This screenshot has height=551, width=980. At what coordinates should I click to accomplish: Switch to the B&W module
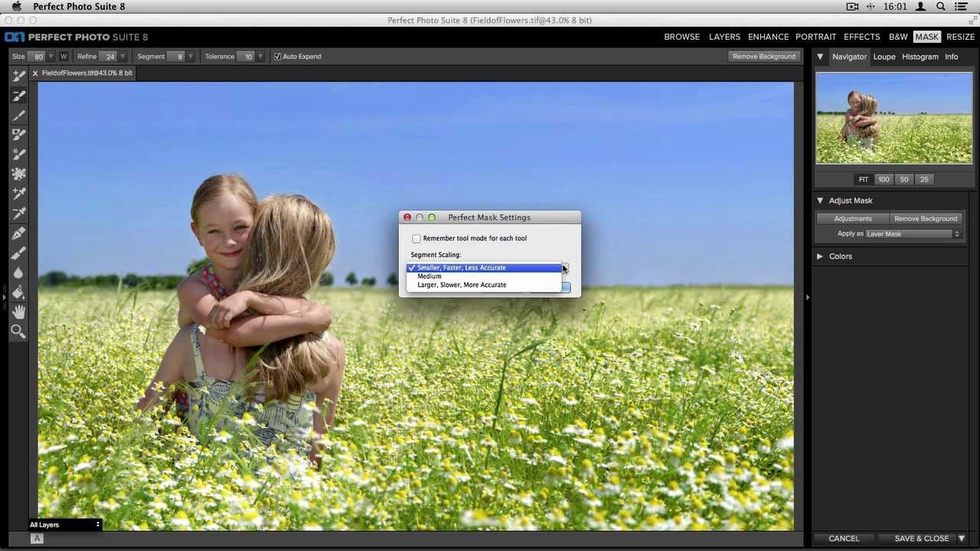pyautogui.click(x=898, y=37)
